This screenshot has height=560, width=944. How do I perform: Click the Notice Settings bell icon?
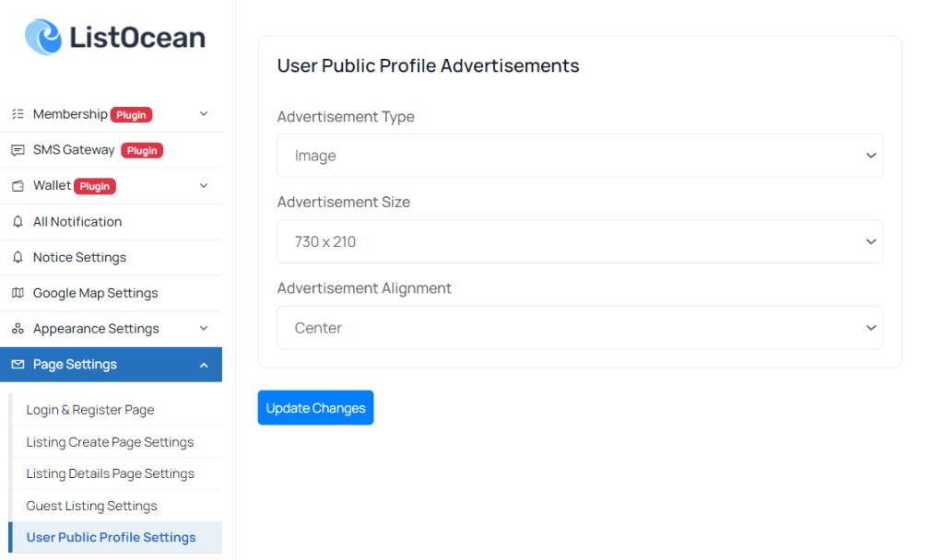[x=18, y=257]
